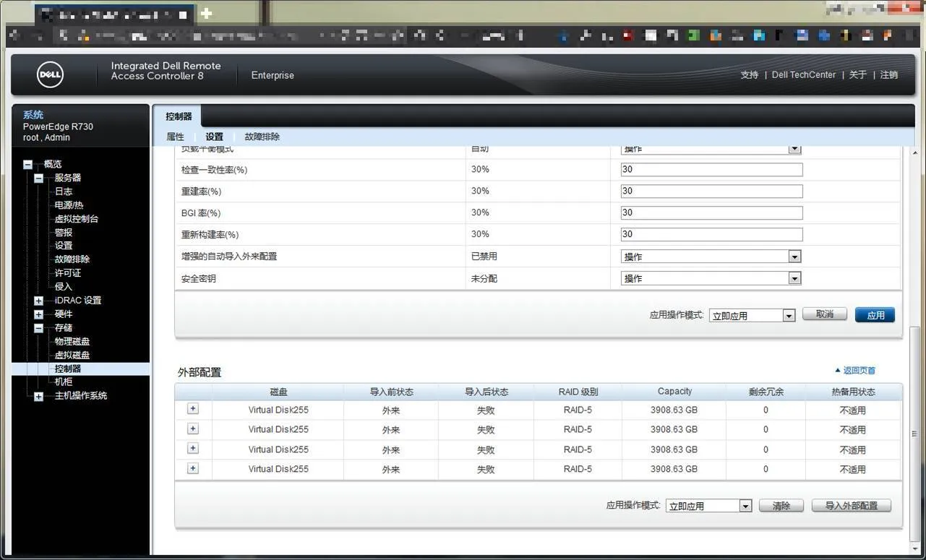Select 警报 in the tree
Screen dimensions: 926x560
[x=64, y=233]
